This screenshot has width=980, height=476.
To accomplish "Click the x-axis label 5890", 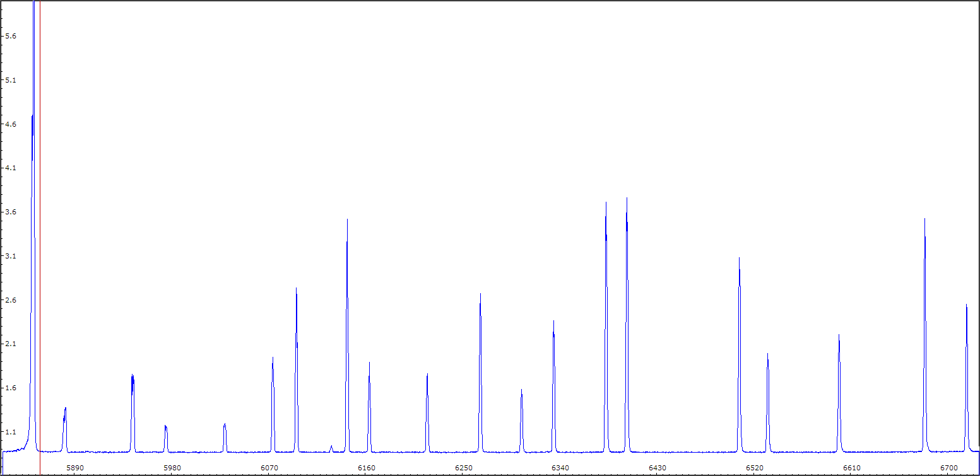I will point(74,468).
